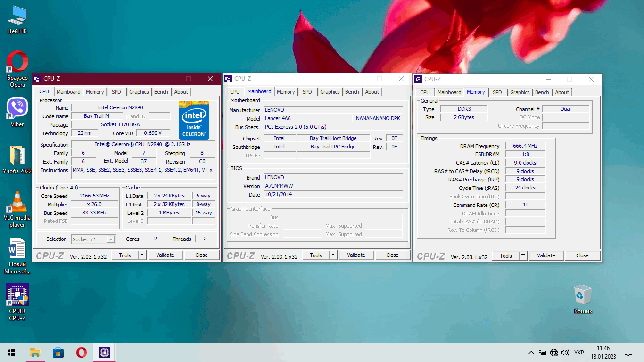The image size is (644, 362).
Task: Click the BIOS version A7CN44WW field
Action: [333, 186]
